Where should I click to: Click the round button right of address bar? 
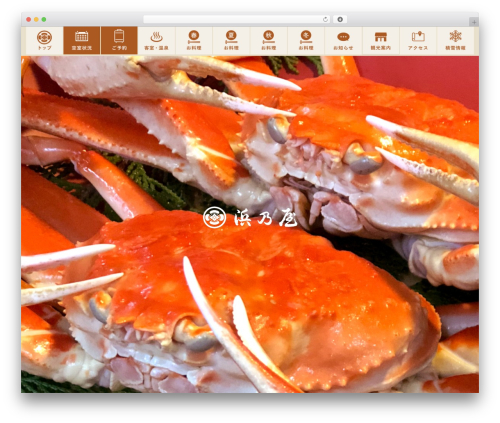tap(340, 19)
